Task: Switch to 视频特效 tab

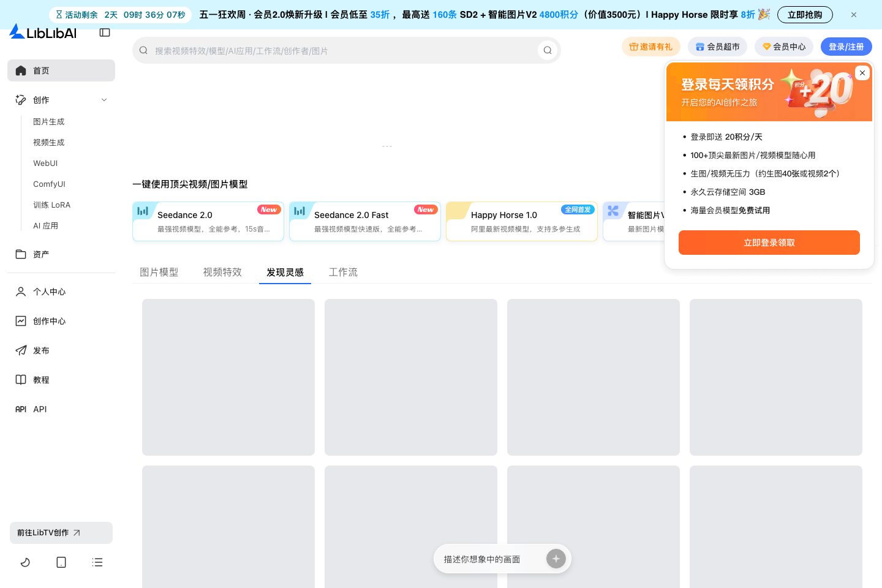Action: [222, 273]
